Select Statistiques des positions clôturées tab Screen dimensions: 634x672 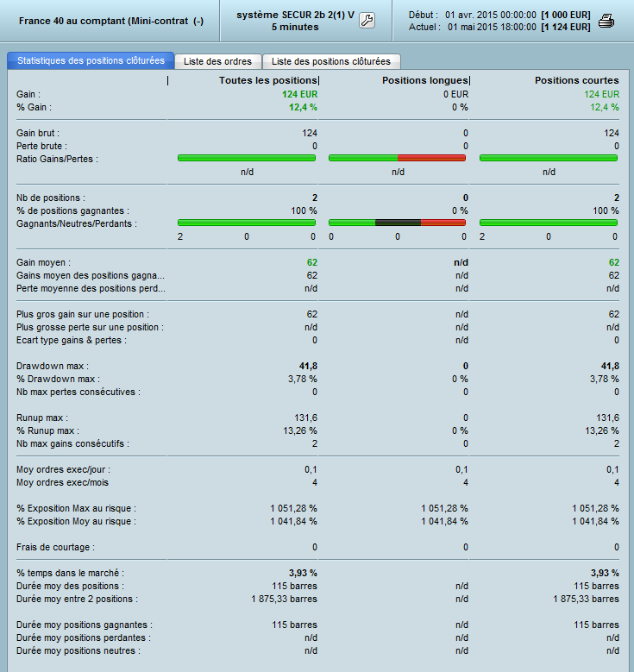tap(91, 60)
